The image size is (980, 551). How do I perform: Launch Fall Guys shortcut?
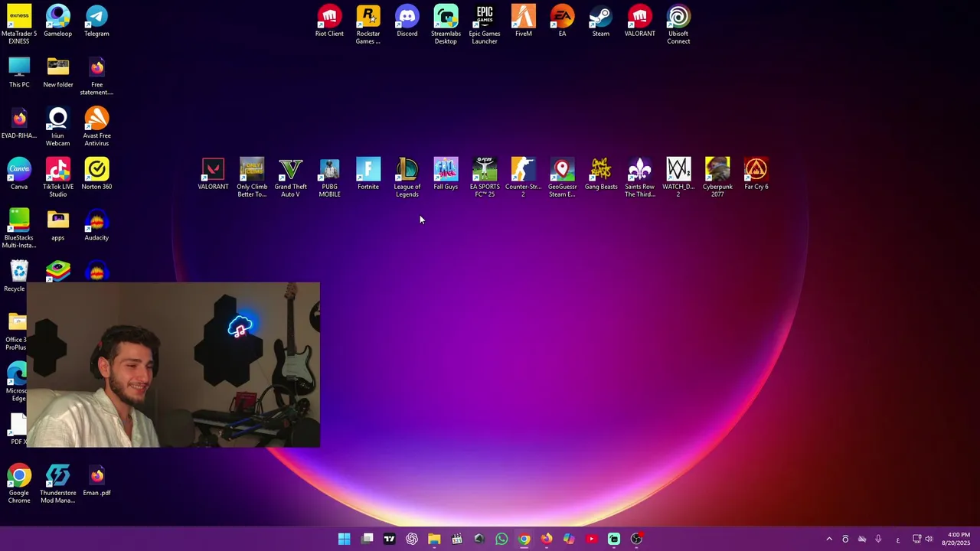coord(446,174)
